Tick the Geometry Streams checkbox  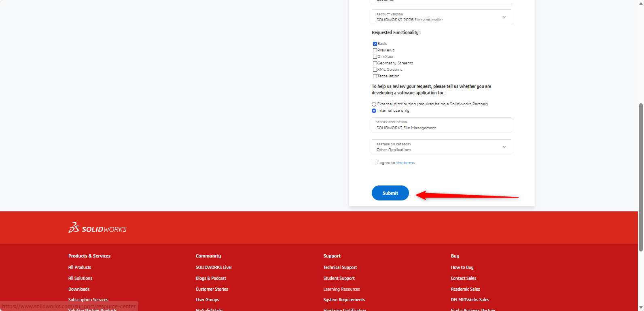coord(375,63)
